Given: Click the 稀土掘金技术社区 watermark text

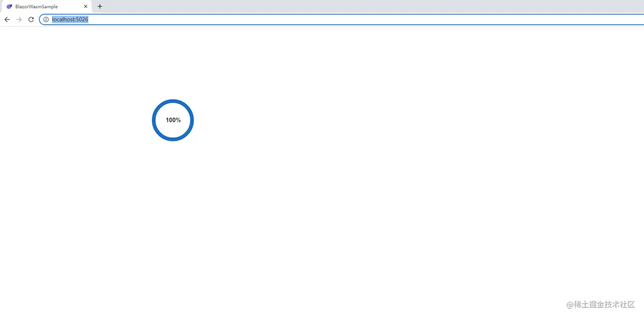Looking at the screenshot, I should [604, 304].
